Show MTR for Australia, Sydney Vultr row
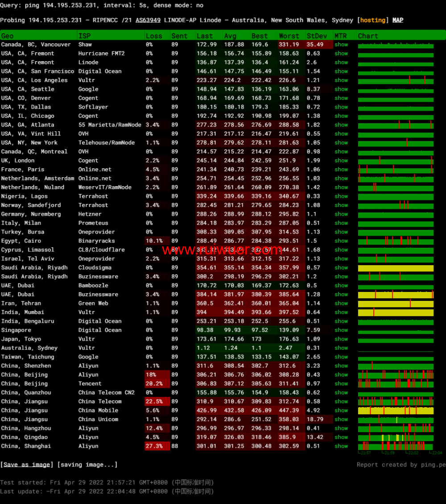 pos(341,348)
